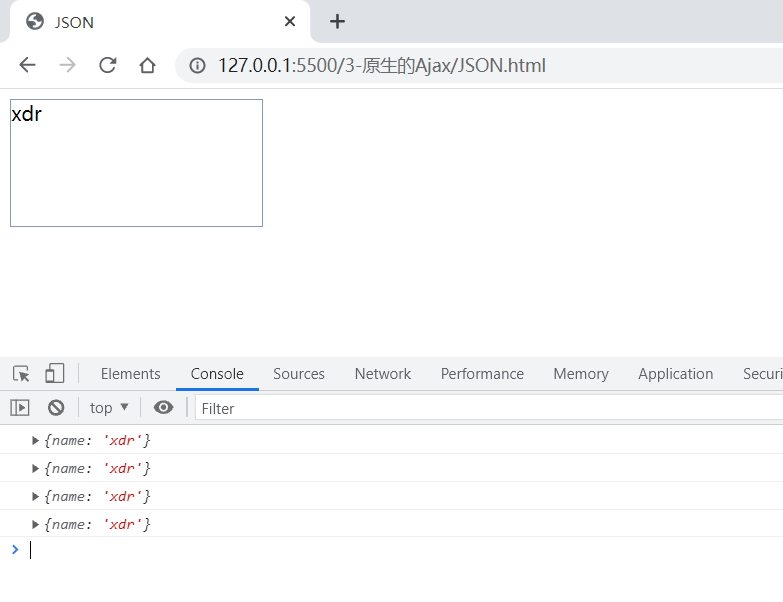Viewport: 783px width, 602px height.
Task: Expand the second {name: 'xdr'} log entry
Action: [x=35, y=468]
